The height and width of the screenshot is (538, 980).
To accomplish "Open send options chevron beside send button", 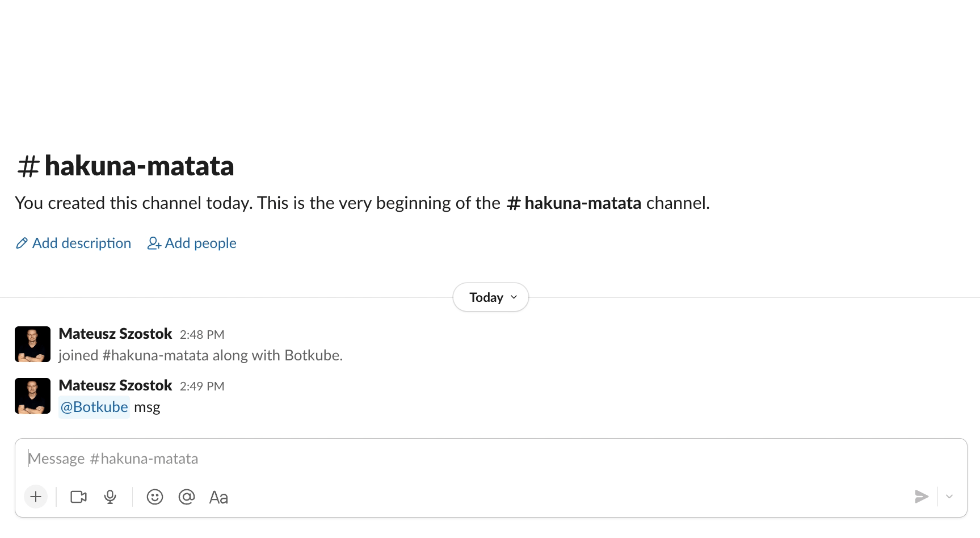I will [949, 497].
